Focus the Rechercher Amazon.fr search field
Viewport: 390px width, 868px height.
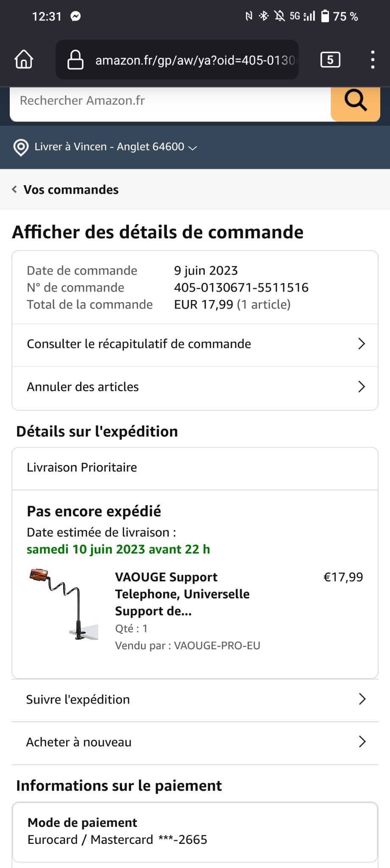click(170, 101)
